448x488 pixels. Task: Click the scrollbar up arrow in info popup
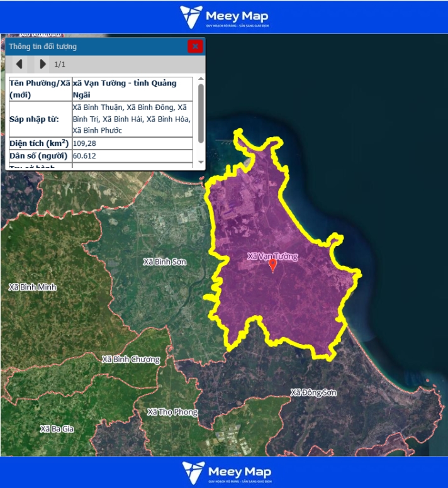pyautogui.click(x=201, y=79)
